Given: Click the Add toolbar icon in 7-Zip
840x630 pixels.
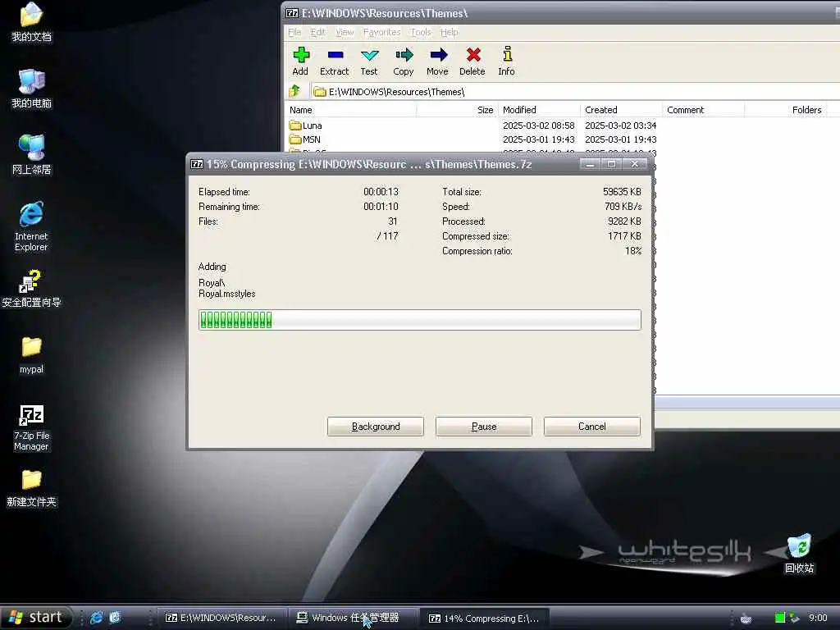Looking at the screenshot, I should (x=300, y=62).
